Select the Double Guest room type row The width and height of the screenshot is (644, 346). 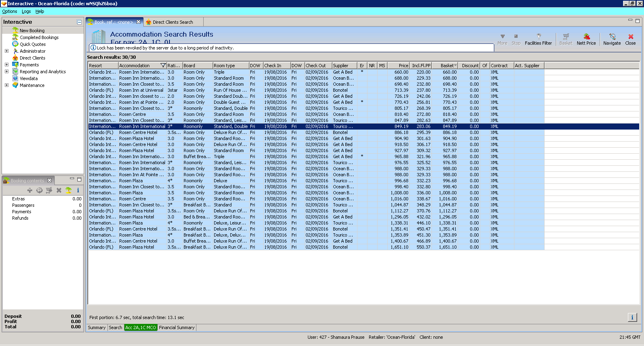point(316,102)
